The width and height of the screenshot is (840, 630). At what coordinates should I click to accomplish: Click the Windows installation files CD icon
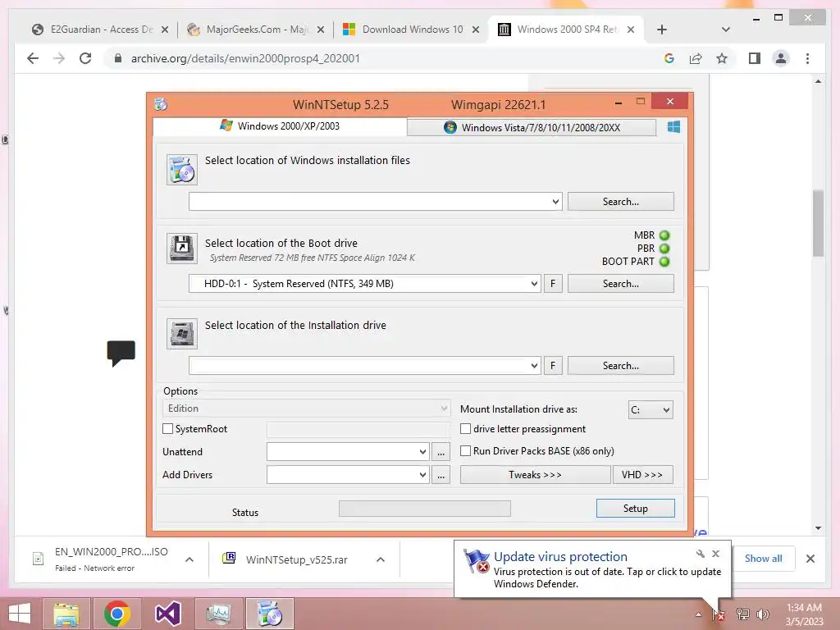[182, 170]
